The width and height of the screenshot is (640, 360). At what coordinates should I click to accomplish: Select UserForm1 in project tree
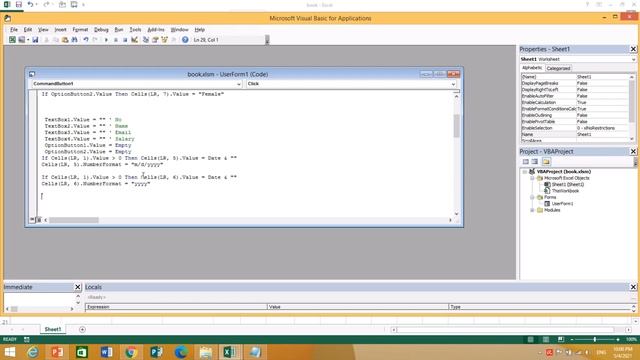tap(562, 204)
